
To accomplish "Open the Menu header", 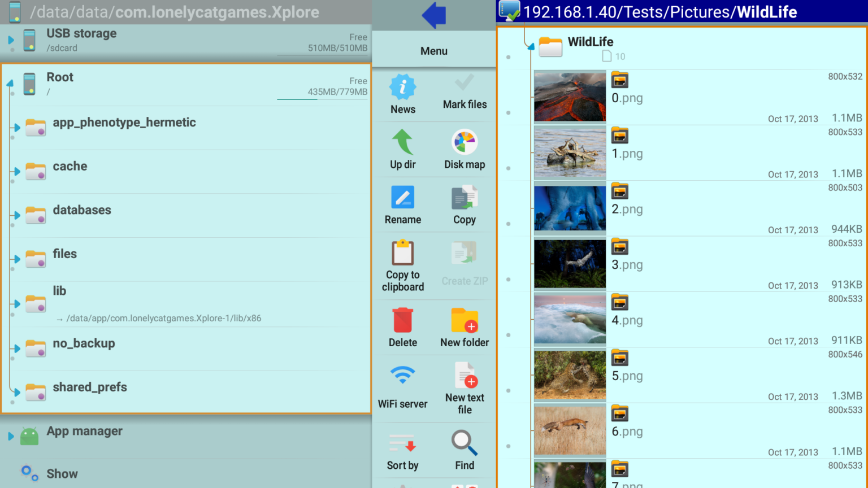I will 433,51.
